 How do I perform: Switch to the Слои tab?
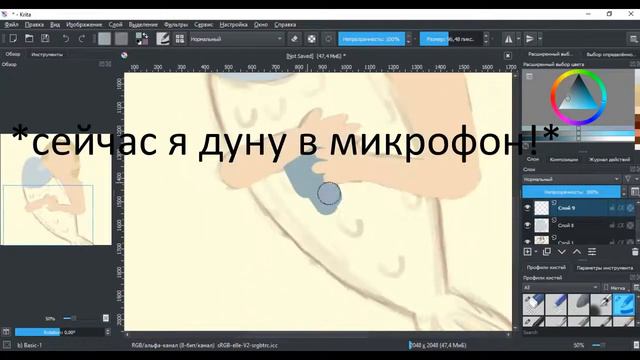click(533, 159)
